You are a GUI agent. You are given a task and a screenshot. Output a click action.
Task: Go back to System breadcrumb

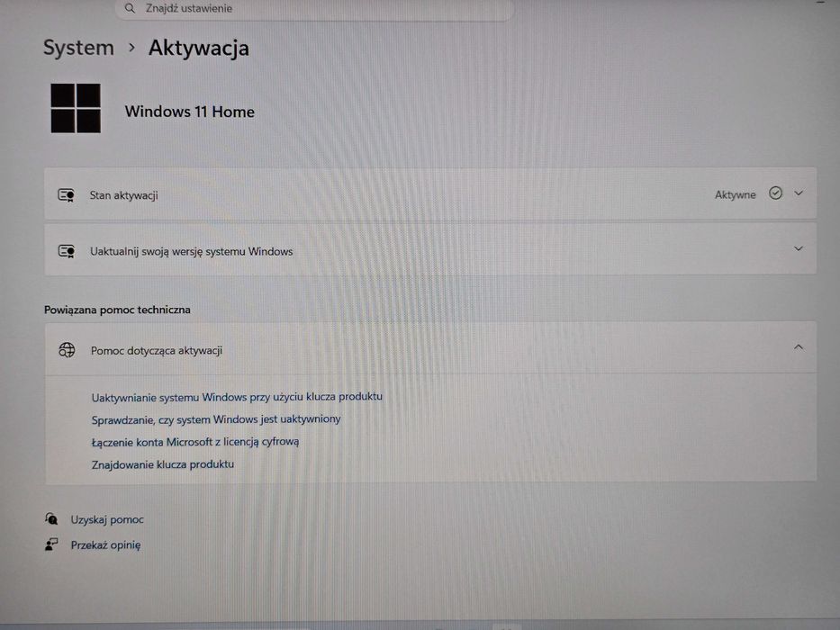78,48
